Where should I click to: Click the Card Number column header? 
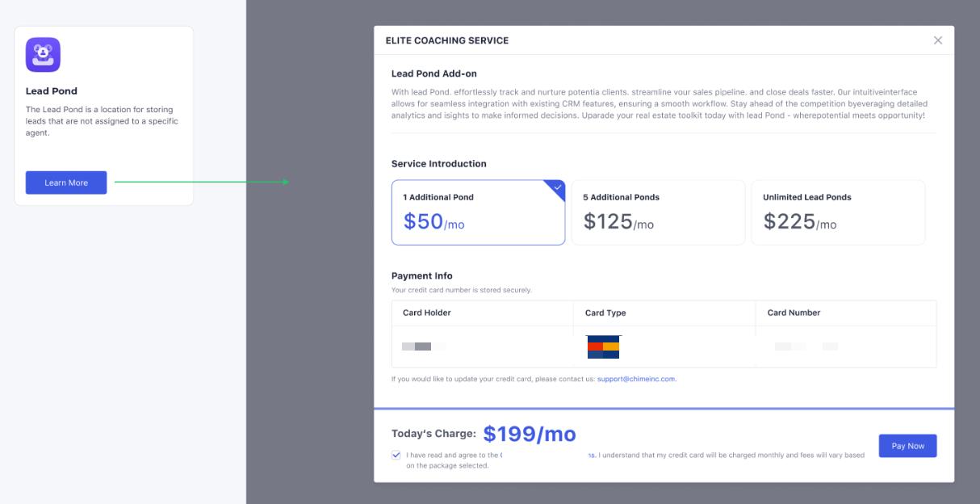click(794, 313)
